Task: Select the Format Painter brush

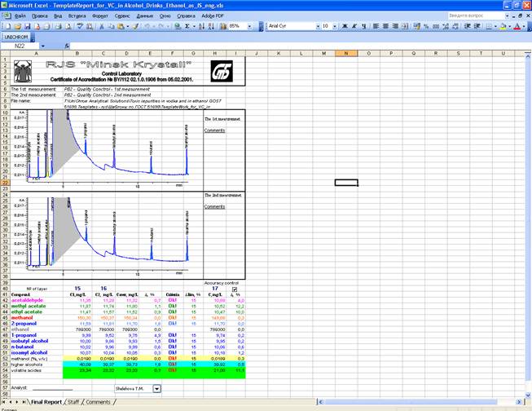Action: coord(135,26)
